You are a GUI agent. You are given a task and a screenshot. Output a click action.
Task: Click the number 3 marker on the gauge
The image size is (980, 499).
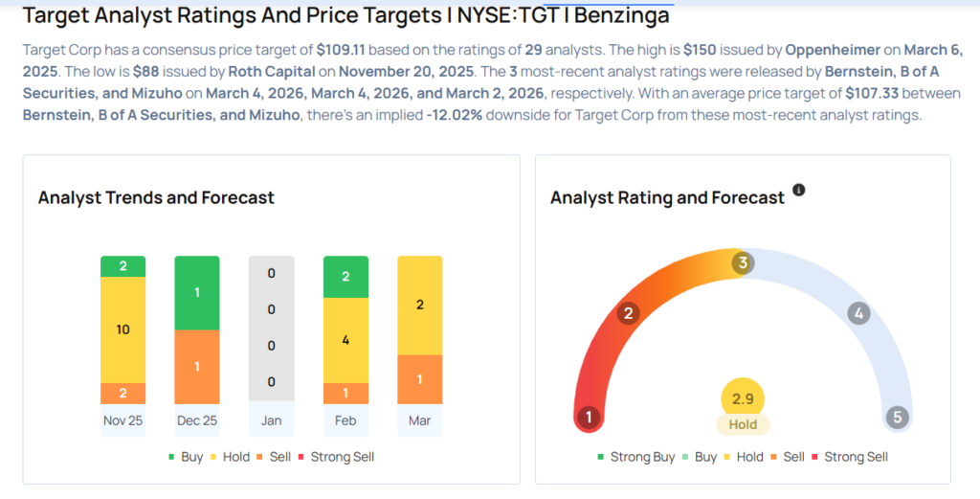(742, 262)
